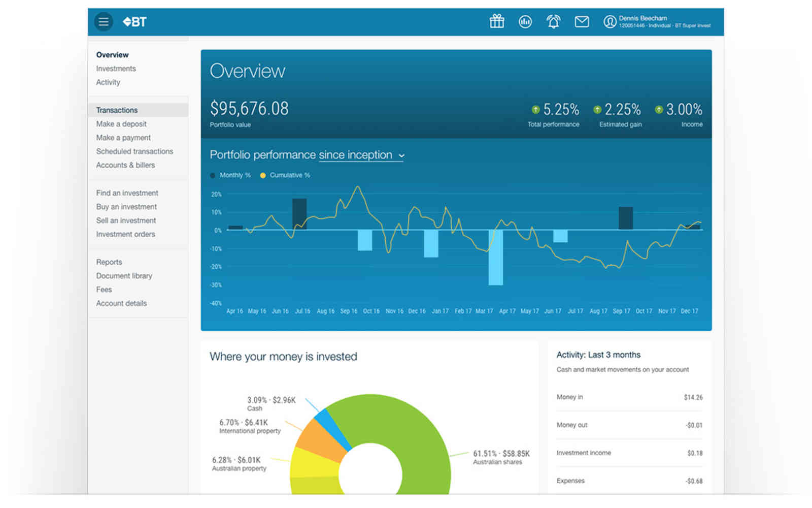Open Document library
The width and height of the screenshot is (812, 508).
124,276
